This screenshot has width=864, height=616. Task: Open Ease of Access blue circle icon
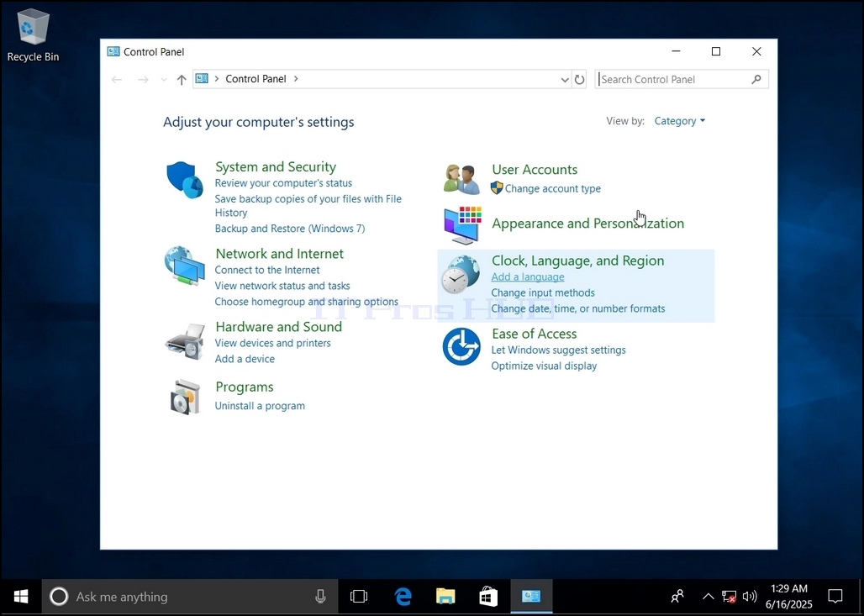[x=461, y=346]
